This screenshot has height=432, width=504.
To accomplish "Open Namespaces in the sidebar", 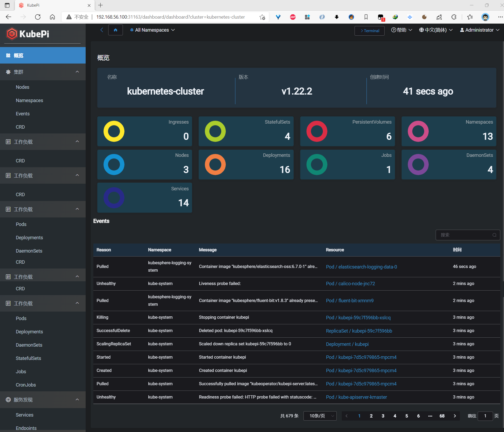I will pos(29,100).
